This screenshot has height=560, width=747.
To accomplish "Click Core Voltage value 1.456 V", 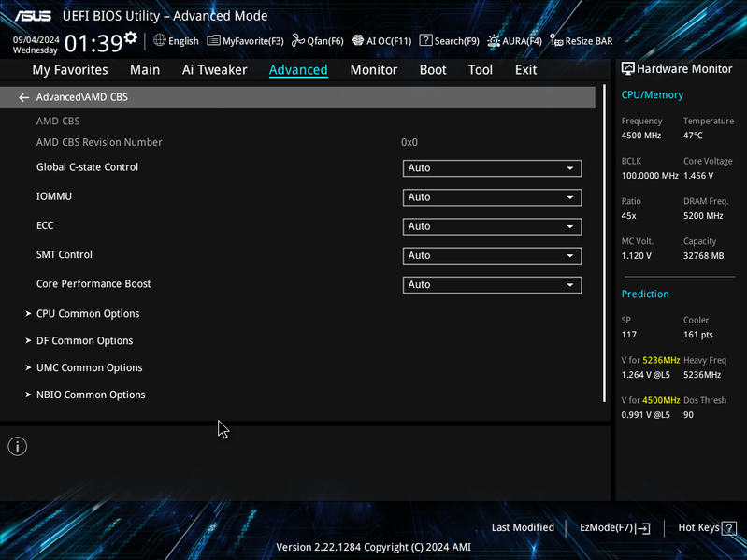I will 698,176.
